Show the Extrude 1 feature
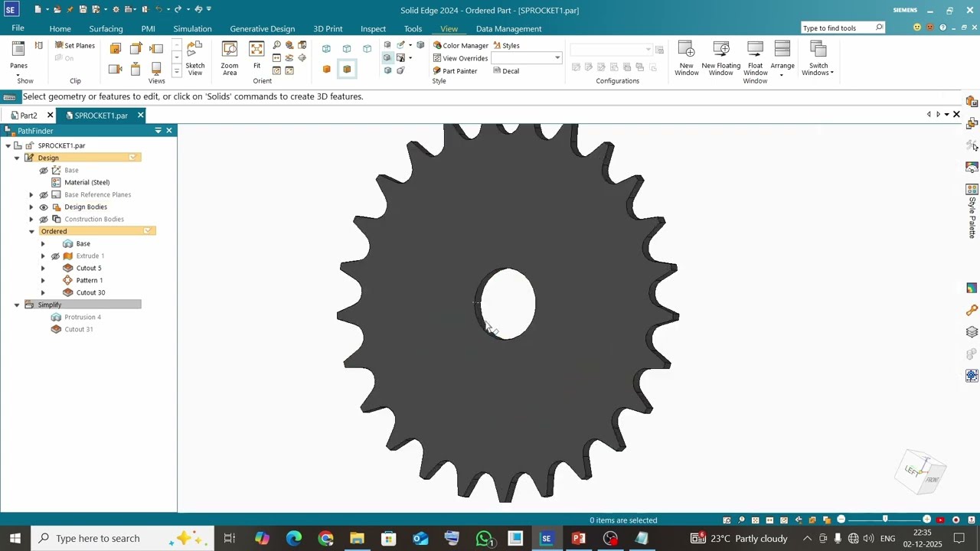 click(55, 256)
